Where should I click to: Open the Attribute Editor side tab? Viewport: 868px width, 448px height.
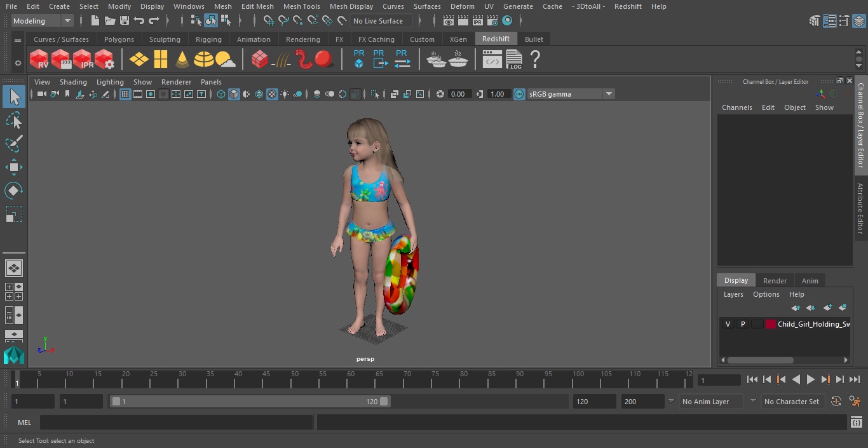[x=861, y=208]
